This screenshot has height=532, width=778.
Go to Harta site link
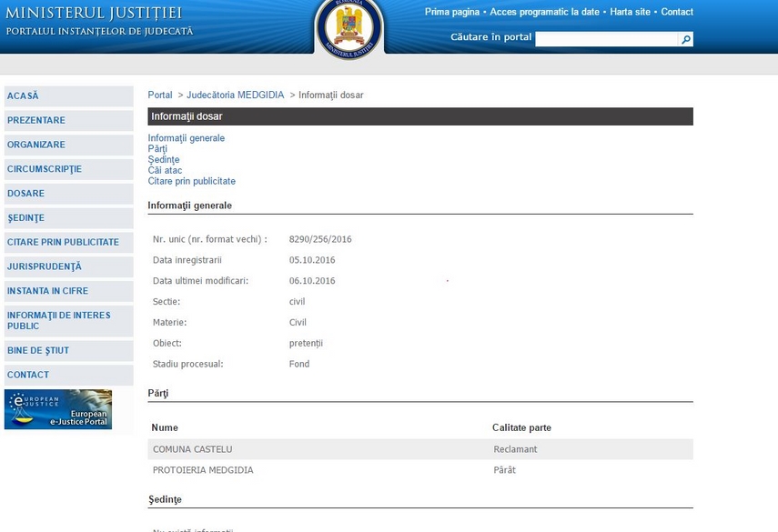[630, 12]
